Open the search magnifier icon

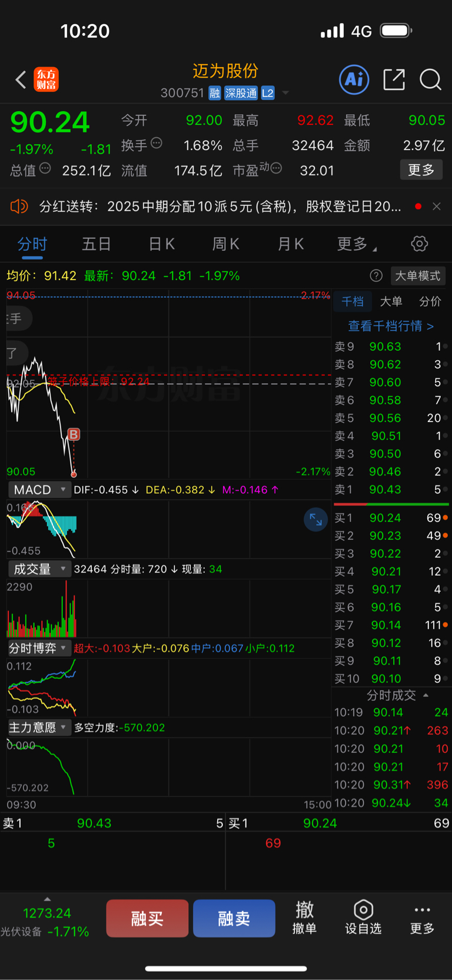pyautogui.click(x=431, y=79)
